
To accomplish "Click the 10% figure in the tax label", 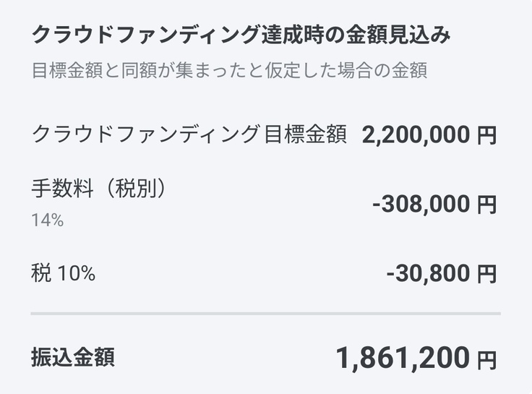I will 76,274.
